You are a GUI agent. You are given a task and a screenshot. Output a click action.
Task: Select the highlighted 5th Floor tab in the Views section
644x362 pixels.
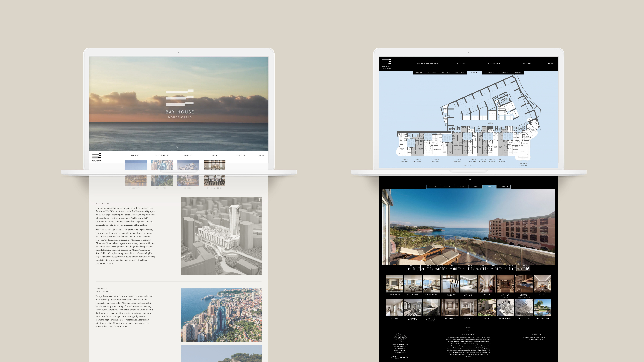[489, 187]
